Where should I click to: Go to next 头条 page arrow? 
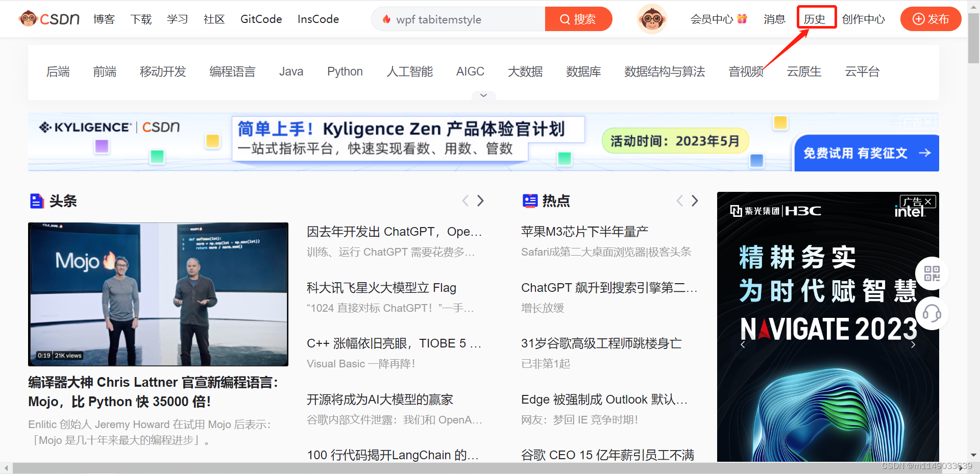480,201
